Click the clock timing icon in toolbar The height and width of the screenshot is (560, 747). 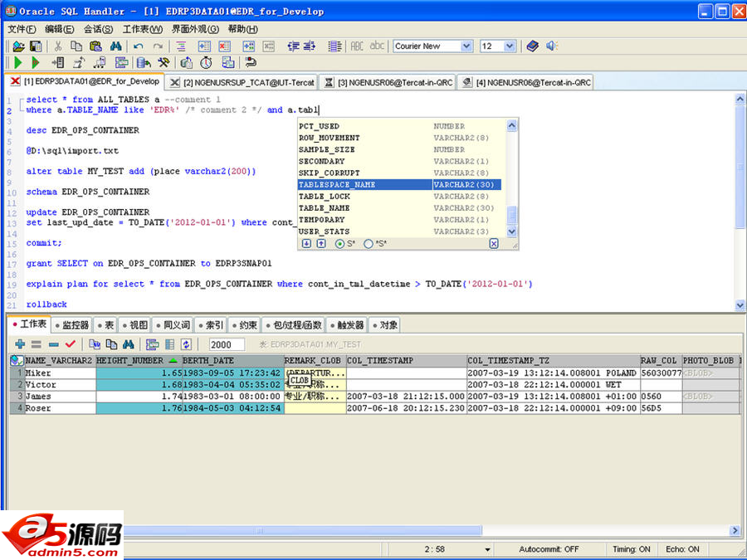point(206,63)
